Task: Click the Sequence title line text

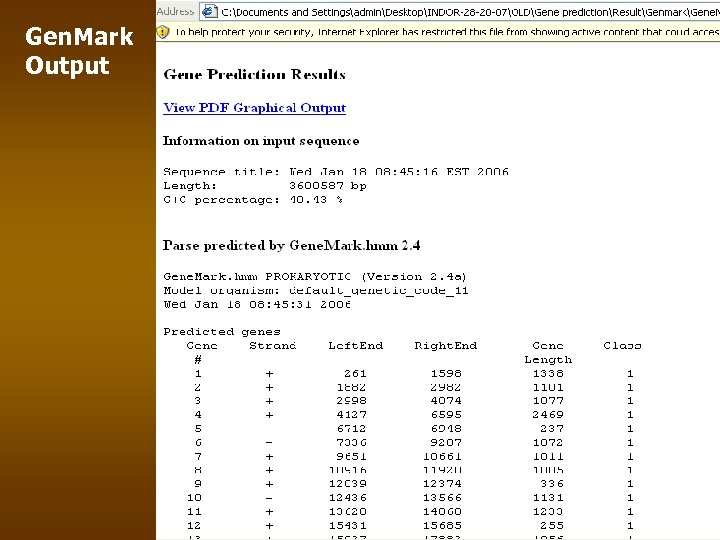Action: pyautogui.click(x=336, y=172)
